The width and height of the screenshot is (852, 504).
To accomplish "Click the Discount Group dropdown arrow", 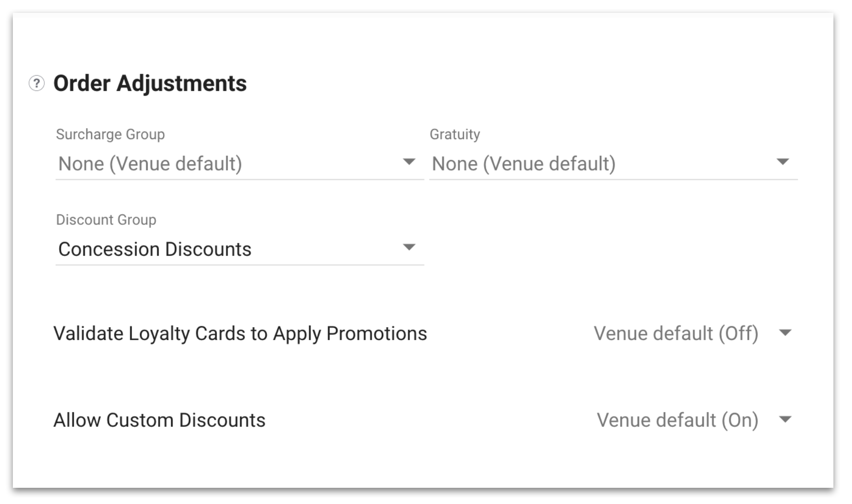I will 409,247.
